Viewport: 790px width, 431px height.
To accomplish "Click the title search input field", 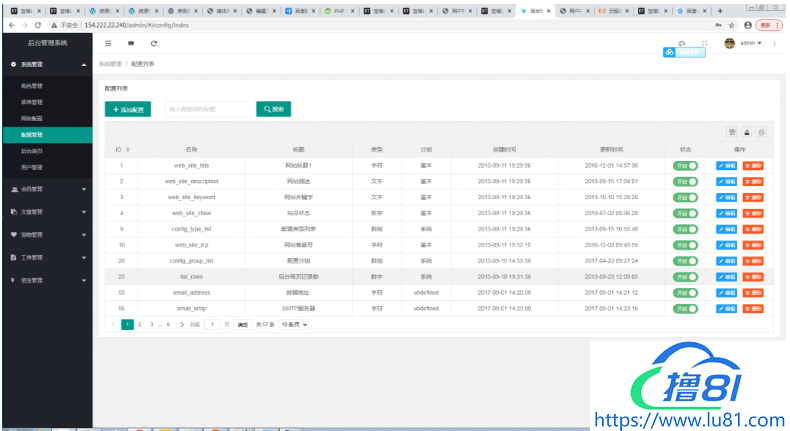I will 207,109.
